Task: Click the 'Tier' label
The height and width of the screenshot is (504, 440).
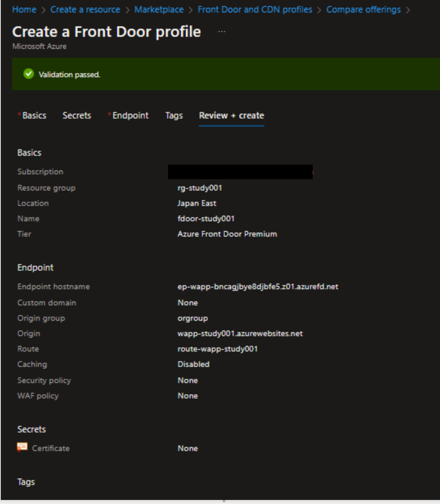Action: [24, 234]
